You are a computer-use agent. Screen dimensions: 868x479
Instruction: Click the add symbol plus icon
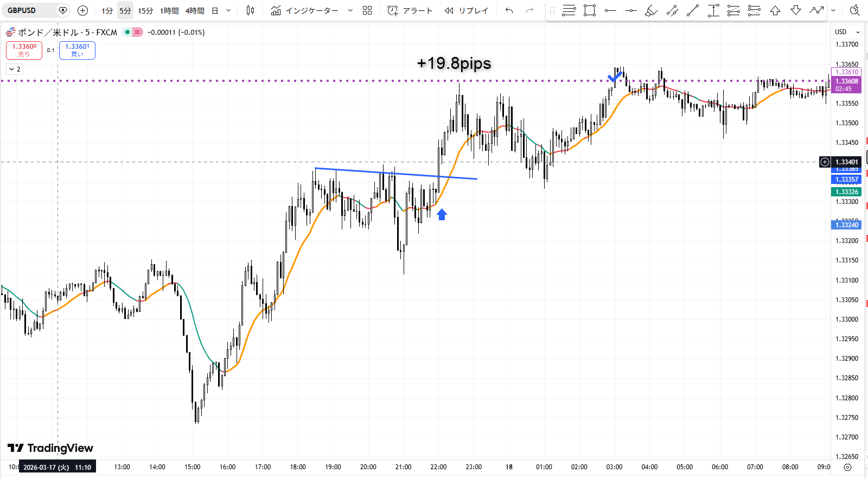coord(82,10)
